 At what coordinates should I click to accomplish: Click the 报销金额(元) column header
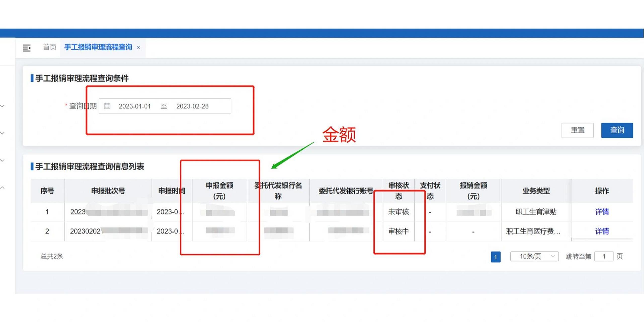(x=473, y=191)
